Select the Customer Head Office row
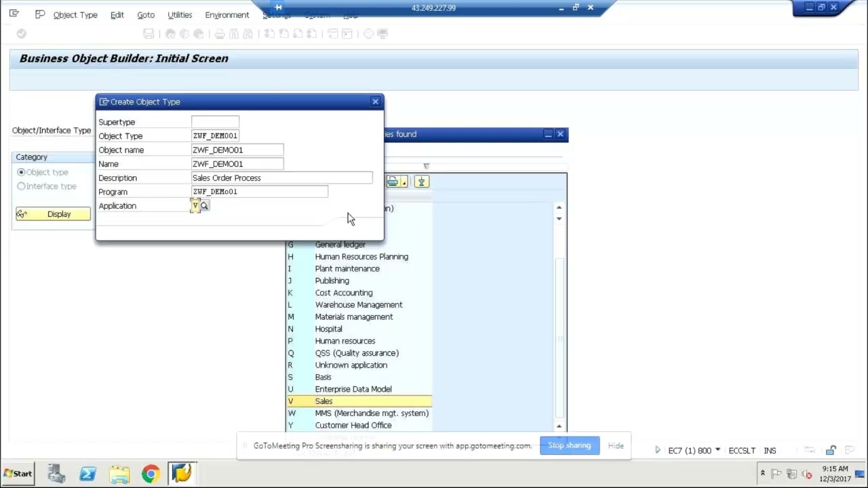 tap(359, 426)
